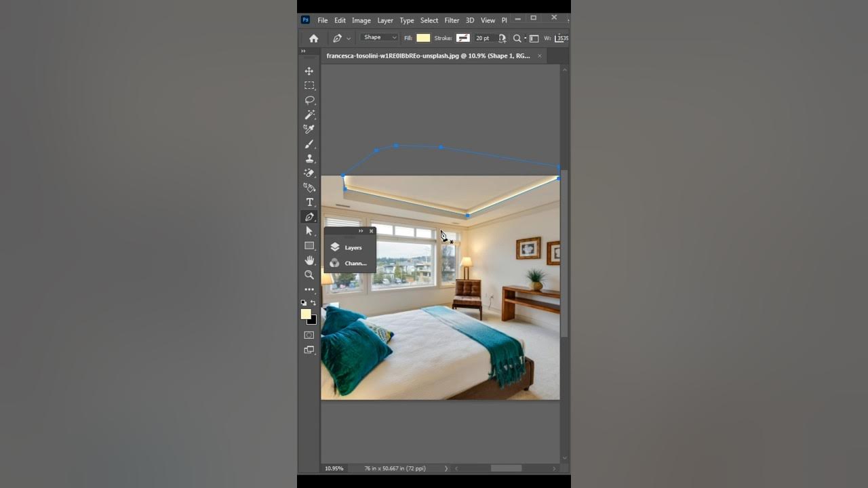Open the workspace switcher icon
Image resolution: width=868 pixels, height=488 pixels.
[534, 39]
